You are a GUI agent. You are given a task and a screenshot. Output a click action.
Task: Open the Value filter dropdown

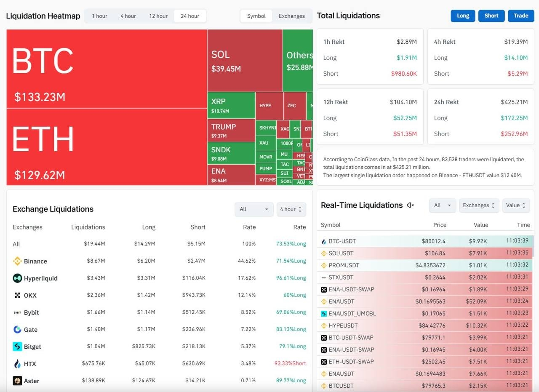[x=515, y=205]
